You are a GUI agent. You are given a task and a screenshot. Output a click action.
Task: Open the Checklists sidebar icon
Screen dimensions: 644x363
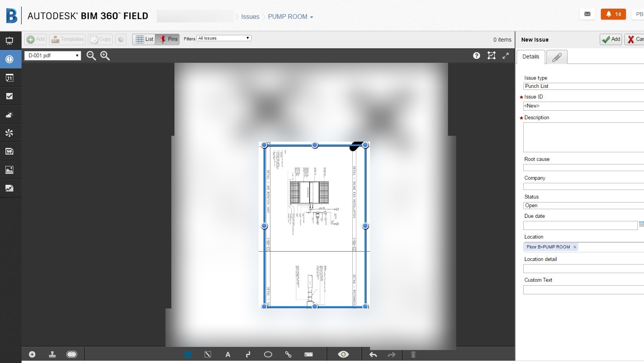click(10, 96)
